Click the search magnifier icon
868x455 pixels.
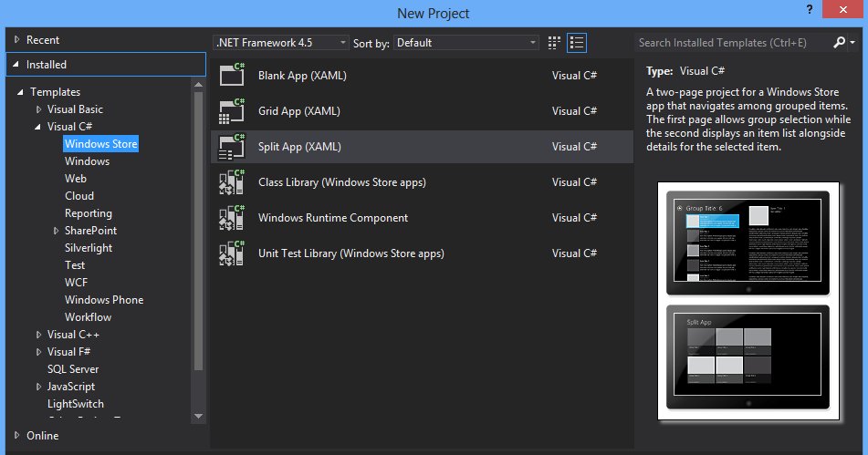click(x=839, y=43)
